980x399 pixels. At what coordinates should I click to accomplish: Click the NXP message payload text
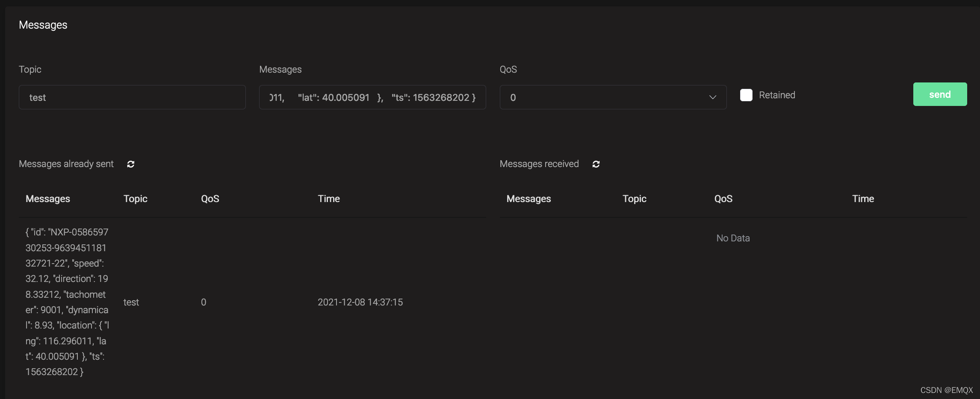pyautogui.click(x=66, y=302)
